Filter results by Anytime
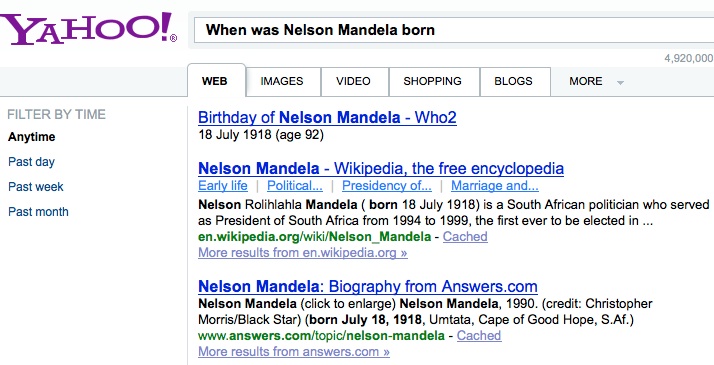Screen dimensions: 714x365 pos(31,137)
